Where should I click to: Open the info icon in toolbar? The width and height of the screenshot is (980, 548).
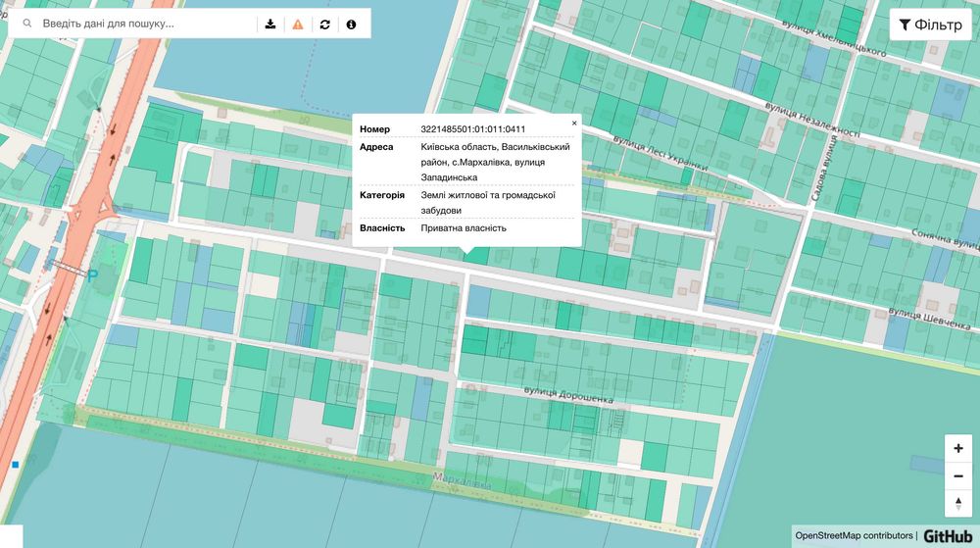[351, 24]
